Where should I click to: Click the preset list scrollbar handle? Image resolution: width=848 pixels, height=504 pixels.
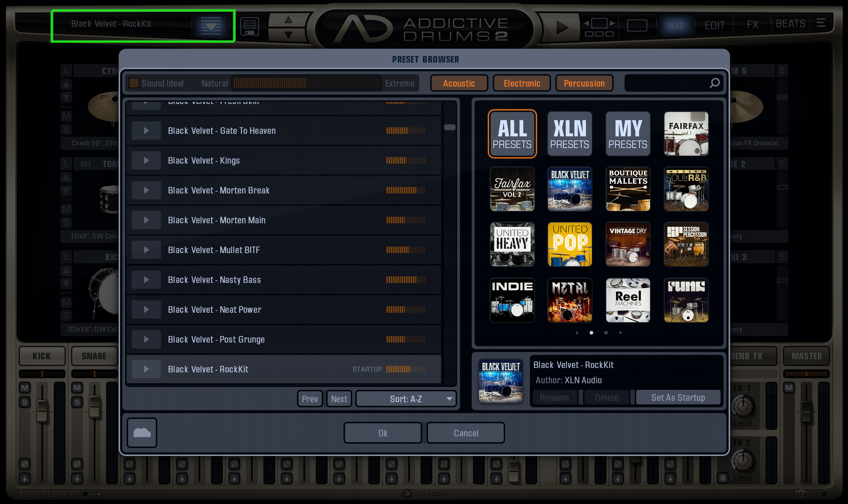[x=450, y=127]
